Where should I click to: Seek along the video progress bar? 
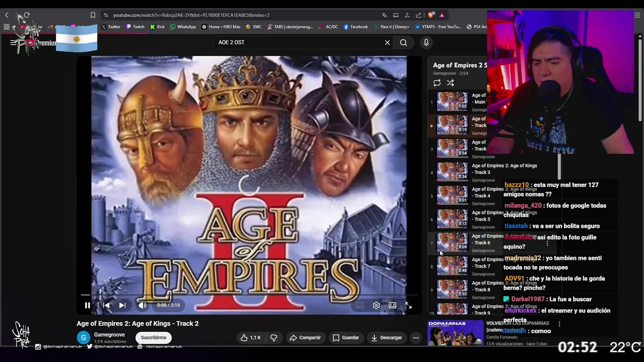[249, 295]
